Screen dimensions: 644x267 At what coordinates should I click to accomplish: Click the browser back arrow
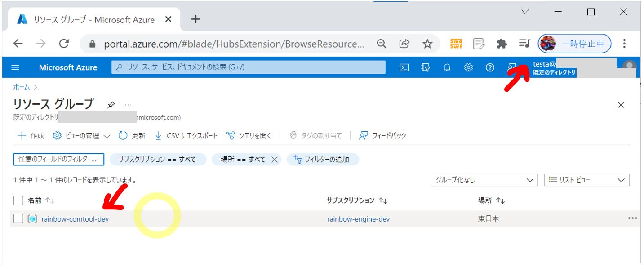pyautogui.click(x=18, y=44)
